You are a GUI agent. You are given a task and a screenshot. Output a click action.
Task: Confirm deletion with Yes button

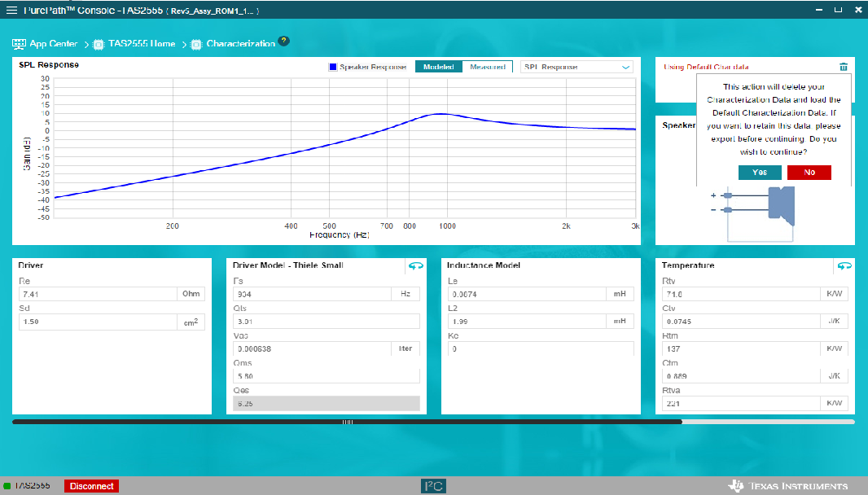pyautogui.click(x=760, y=173)
